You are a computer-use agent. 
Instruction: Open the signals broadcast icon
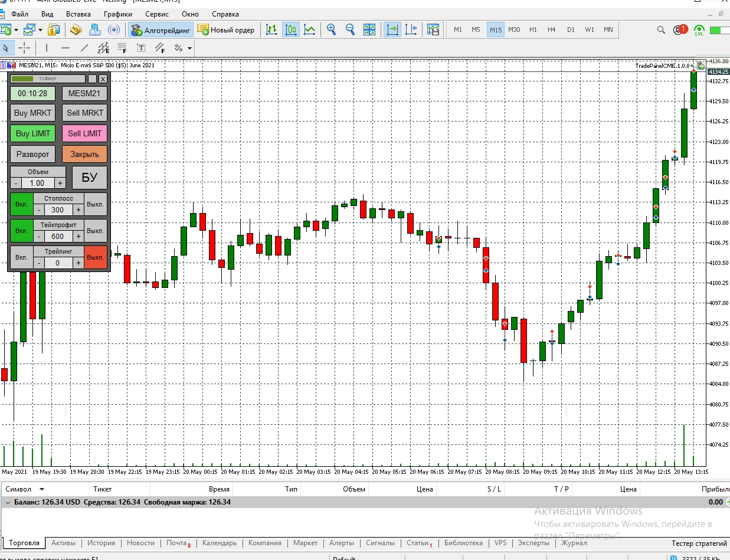pyautogui.click(x=114, y=30)
